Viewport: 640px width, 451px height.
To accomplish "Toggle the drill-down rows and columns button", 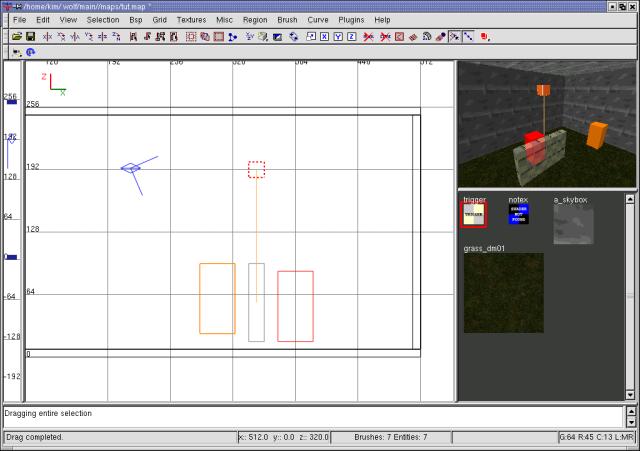I will click(468, 37).
